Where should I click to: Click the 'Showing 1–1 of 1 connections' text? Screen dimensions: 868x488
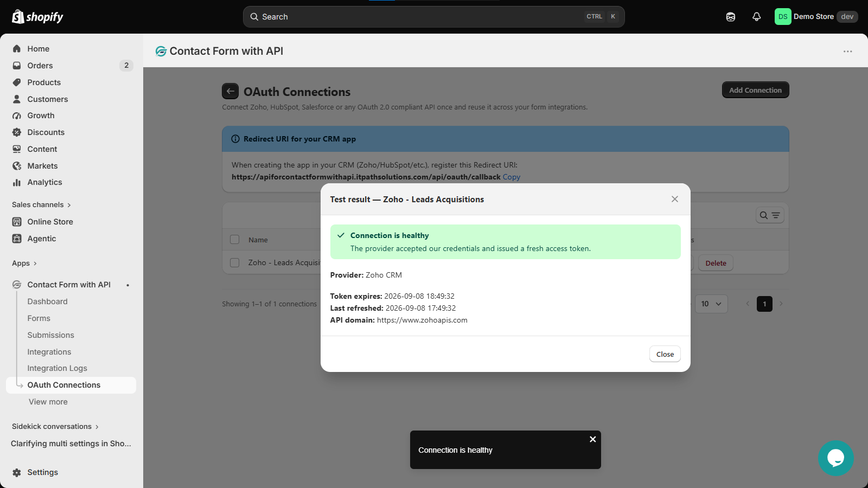tap(269, 304)
